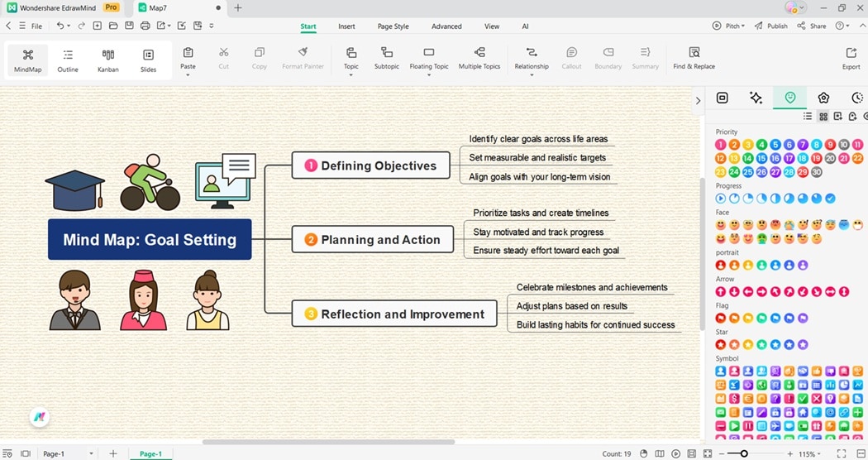Open Topic dropdown arrow
This screenshot has height=460, width=868.
coord(351,74)
